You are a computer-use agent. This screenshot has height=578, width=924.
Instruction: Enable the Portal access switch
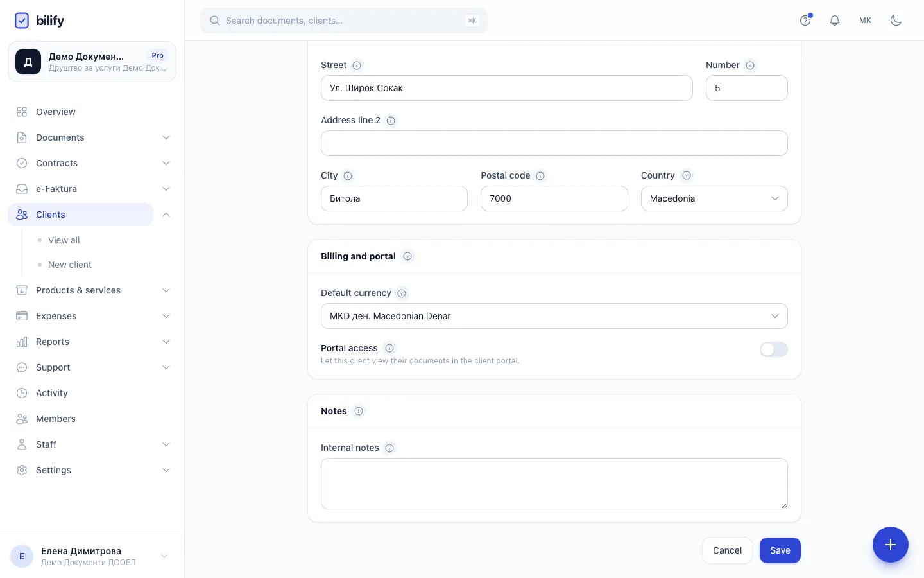(x=774, y=349)
